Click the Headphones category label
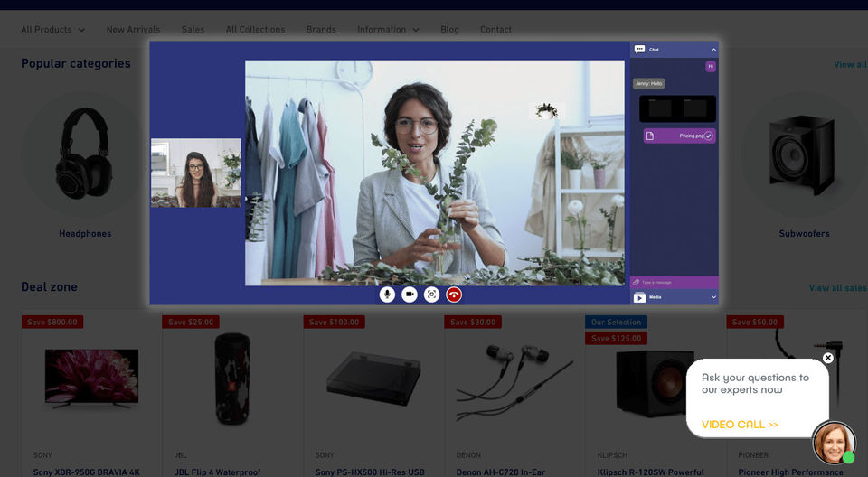The width and height of the screenshot is (868, 477). click(85, 233)
